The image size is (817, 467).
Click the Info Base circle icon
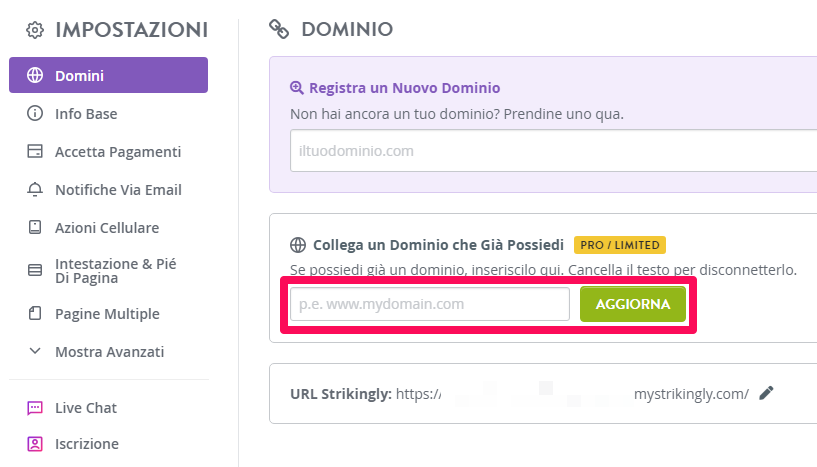(x=35, y=113)
